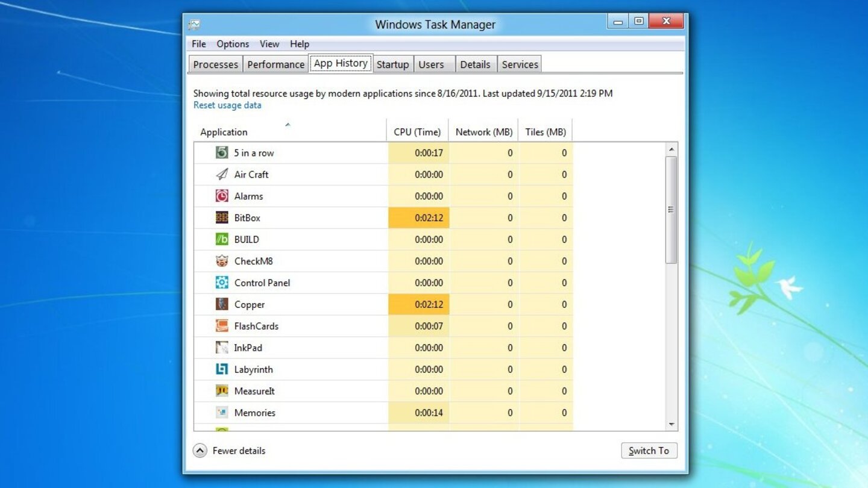Switch to the Startup tab
This screenshot has width=868, height=488.
pyautogui.click(x=393, y=64)
